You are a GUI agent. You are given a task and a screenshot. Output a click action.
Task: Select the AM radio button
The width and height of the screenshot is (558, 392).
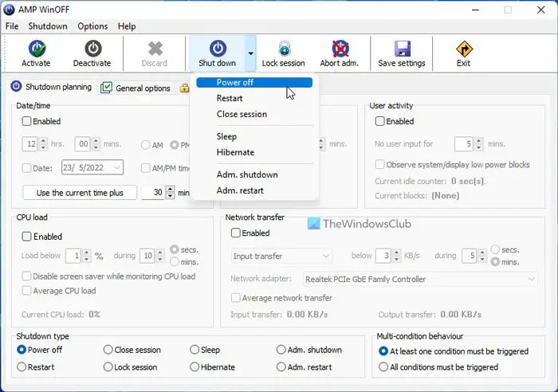coord(146,145)
